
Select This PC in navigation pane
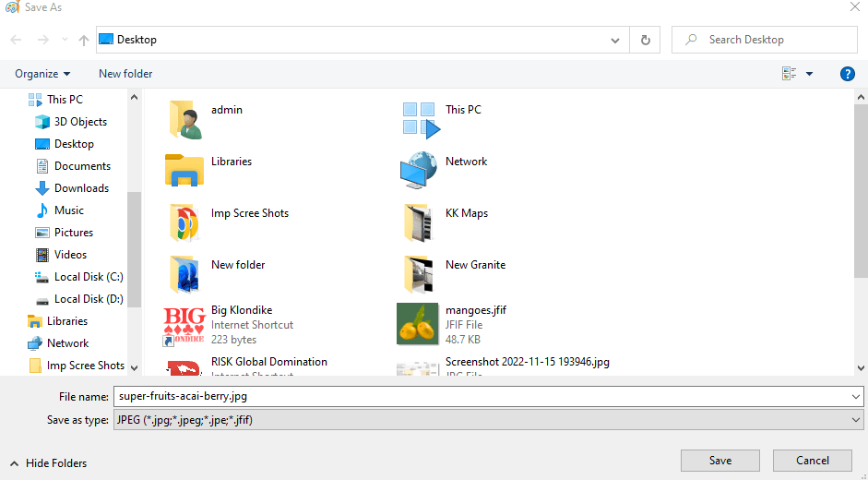55,99
